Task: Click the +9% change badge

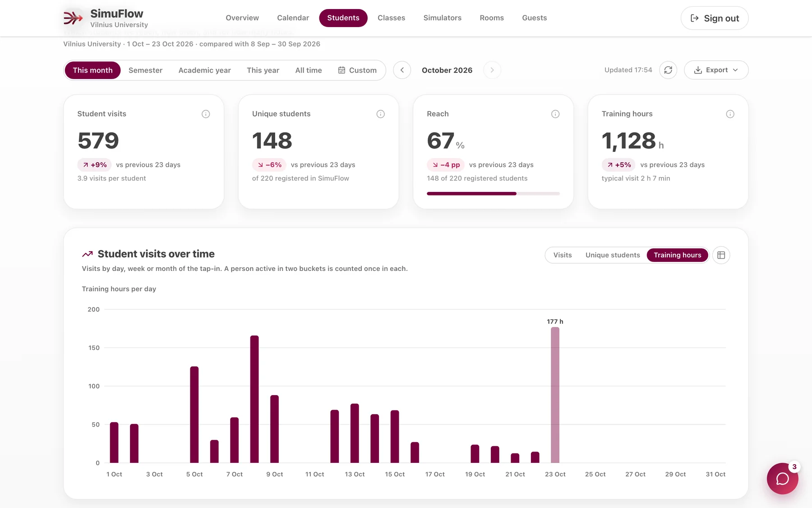Action: [x=94, y=165]
